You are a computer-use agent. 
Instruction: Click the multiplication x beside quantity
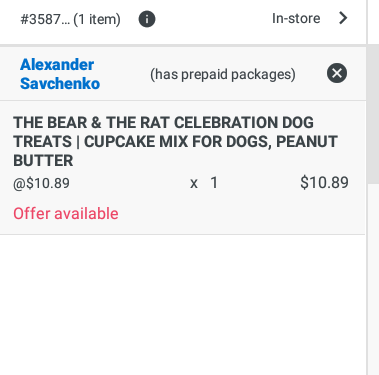coord(194,184)
